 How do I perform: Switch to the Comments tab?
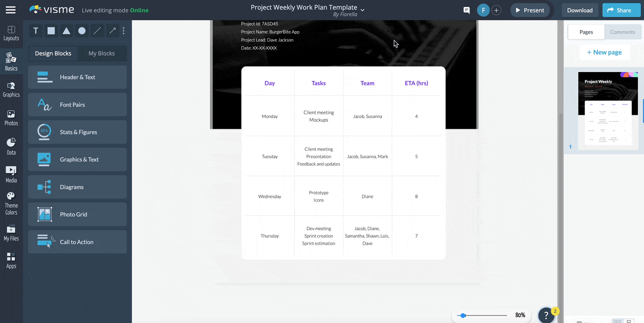tap(623, 32)
